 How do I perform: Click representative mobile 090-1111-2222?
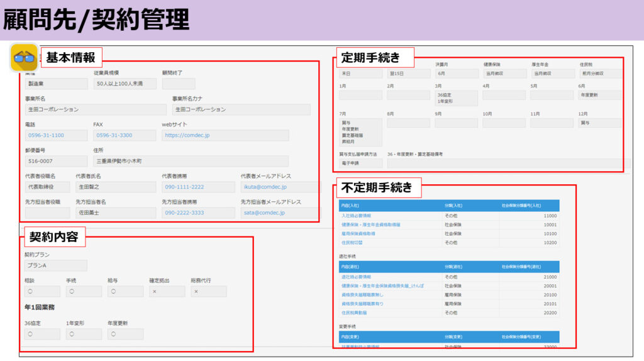184,187
